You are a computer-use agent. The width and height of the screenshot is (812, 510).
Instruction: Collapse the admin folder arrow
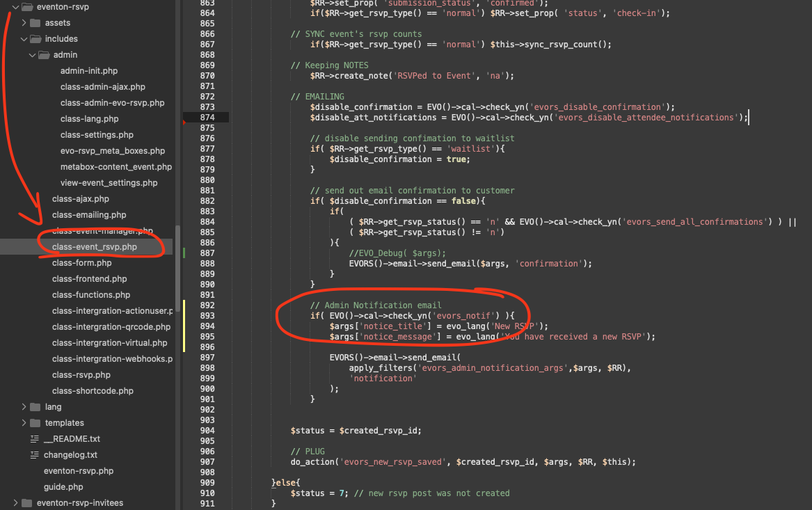32,55
